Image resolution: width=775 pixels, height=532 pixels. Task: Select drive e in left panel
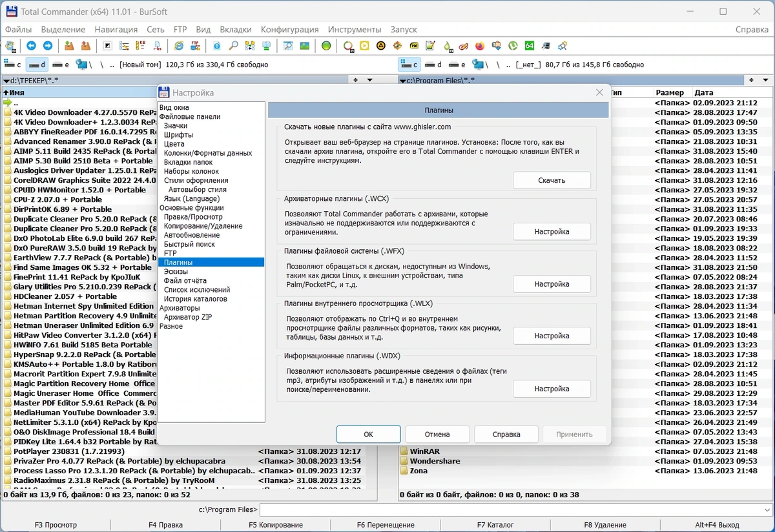pos(61,65)
